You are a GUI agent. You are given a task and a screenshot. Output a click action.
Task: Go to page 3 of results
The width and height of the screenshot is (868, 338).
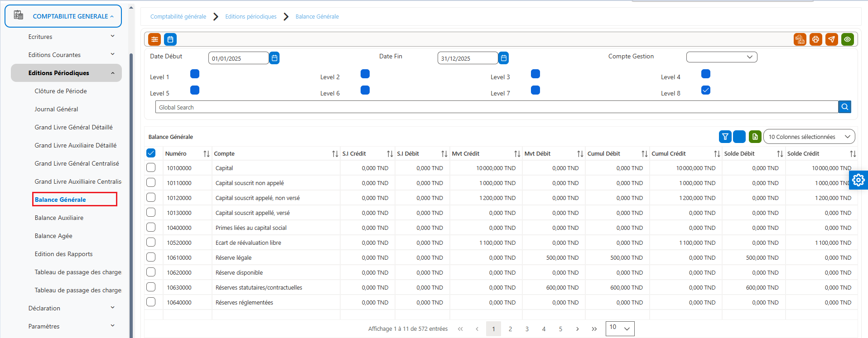point(527,329)
